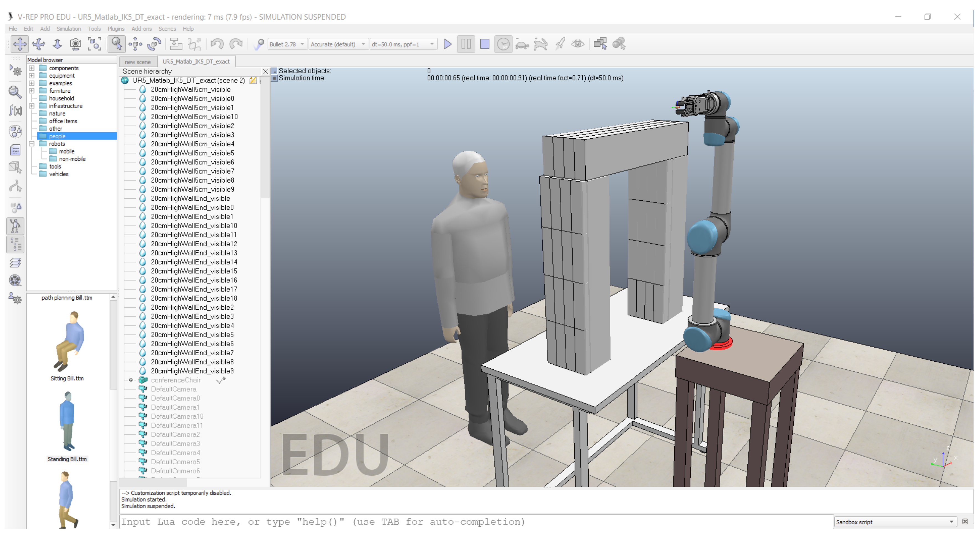The width and height of the screenshot is (980, 536).
Task: Open the Bullet 2.78 physics engine dropdown
Action: 286,44
